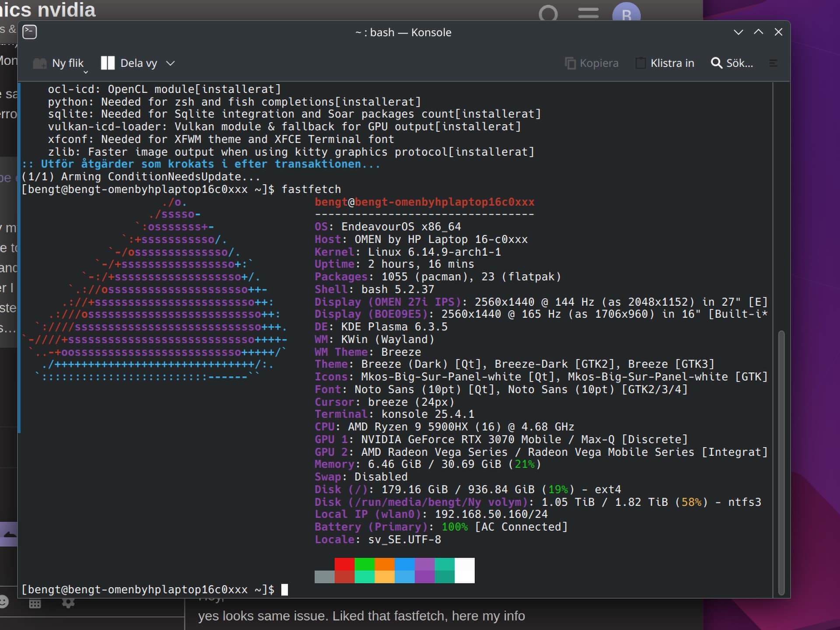
Task: Minimize the Konsole window
Action: (x=738, y=32)
